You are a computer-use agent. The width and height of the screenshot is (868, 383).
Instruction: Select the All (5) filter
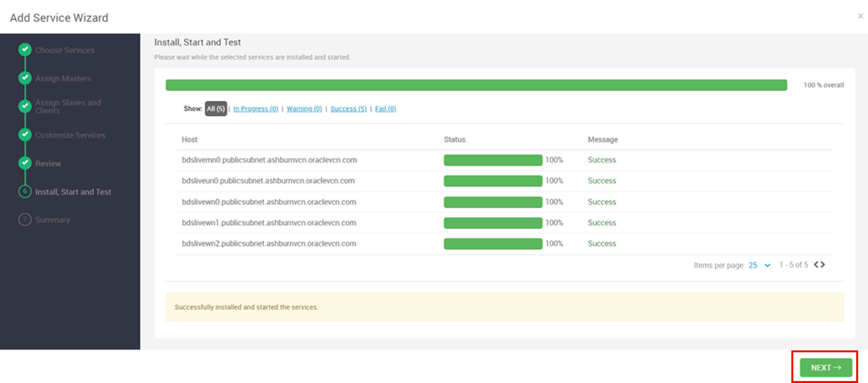point(216,109)
